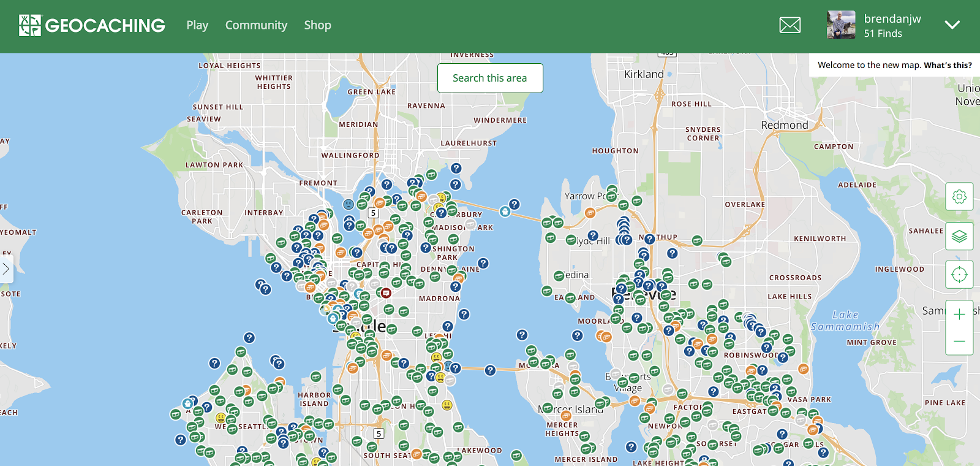Zoom in with the plus button

pyautogui.click(x=959, y=314)
